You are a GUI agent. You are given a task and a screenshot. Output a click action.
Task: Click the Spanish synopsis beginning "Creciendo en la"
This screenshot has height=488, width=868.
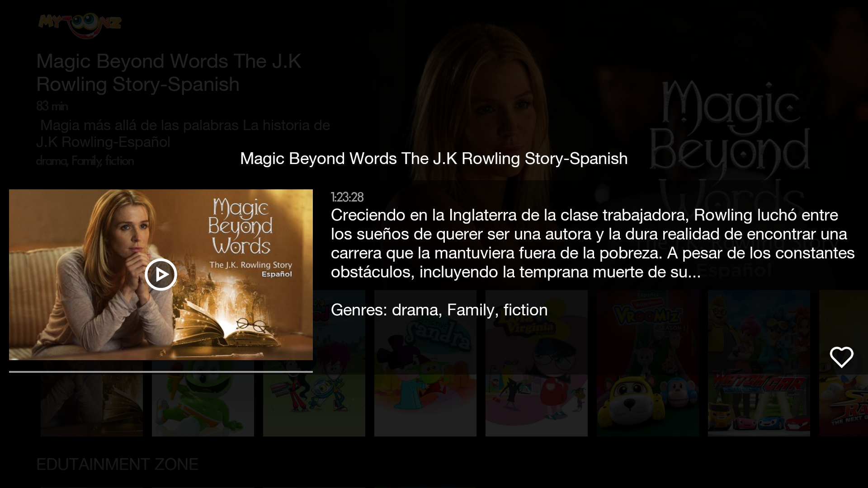click(593, 243)
